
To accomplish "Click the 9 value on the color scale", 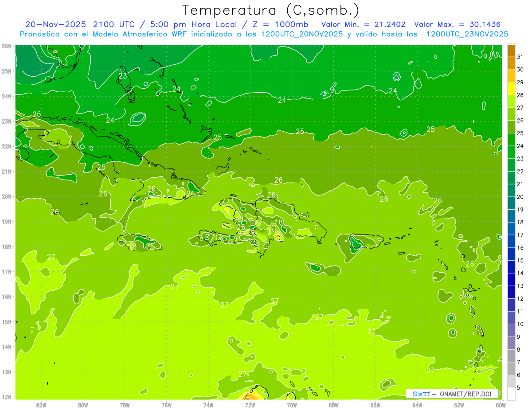I will (x=519, y=337).
